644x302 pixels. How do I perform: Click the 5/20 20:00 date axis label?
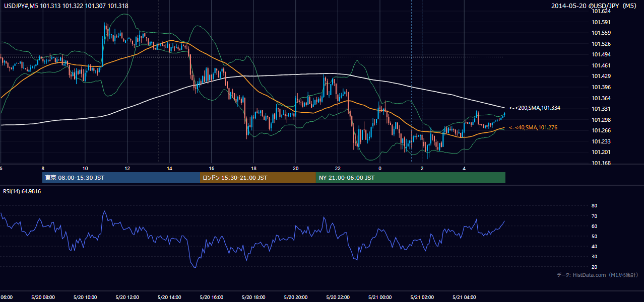[x=295, y=297]
